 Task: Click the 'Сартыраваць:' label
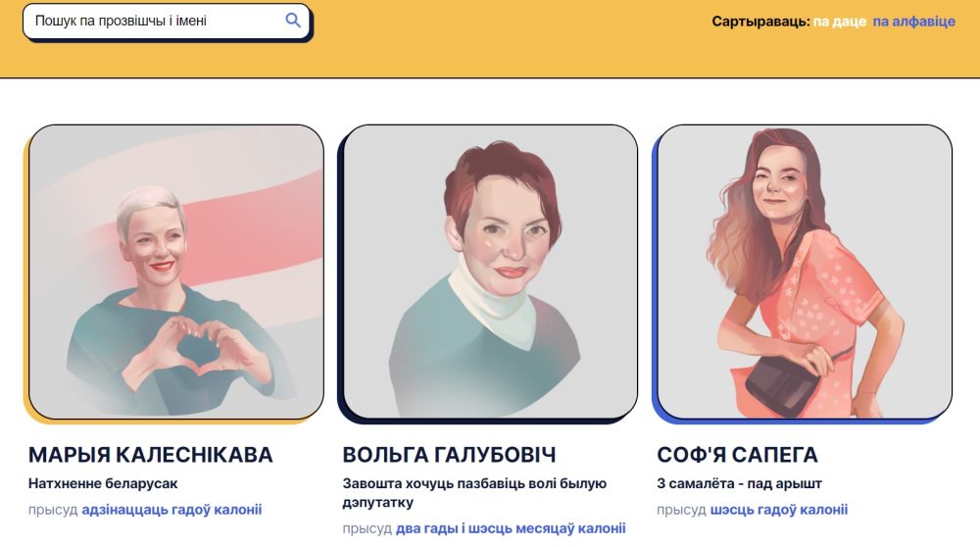click(x=760, y=22)
